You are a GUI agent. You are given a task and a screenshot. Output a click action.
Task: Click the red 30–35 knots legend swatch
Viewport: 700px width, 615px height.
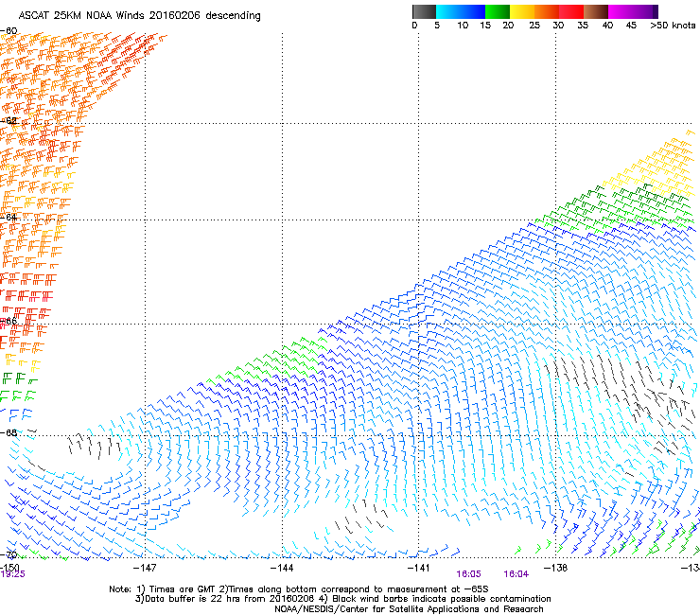click(571, 11)
